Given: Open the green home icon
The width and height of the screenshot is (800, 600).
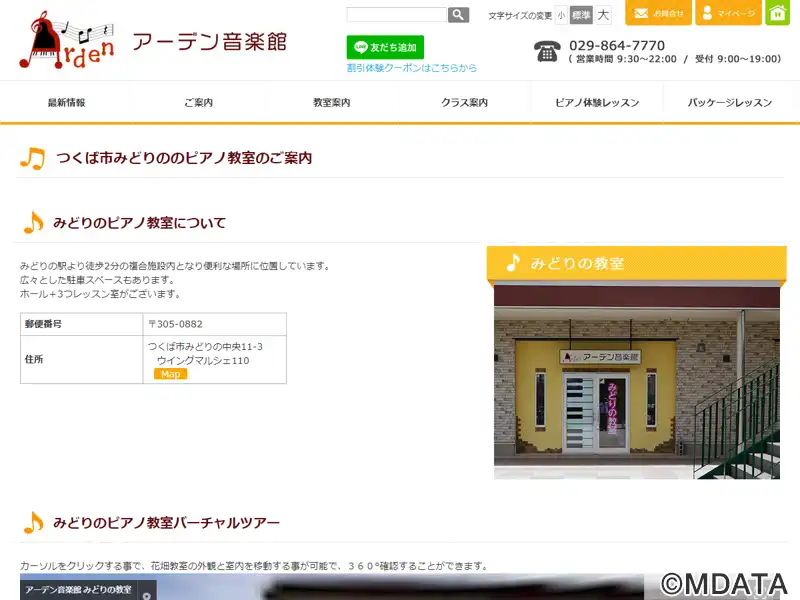Looking at the screenshot, I should coord(778,13).
